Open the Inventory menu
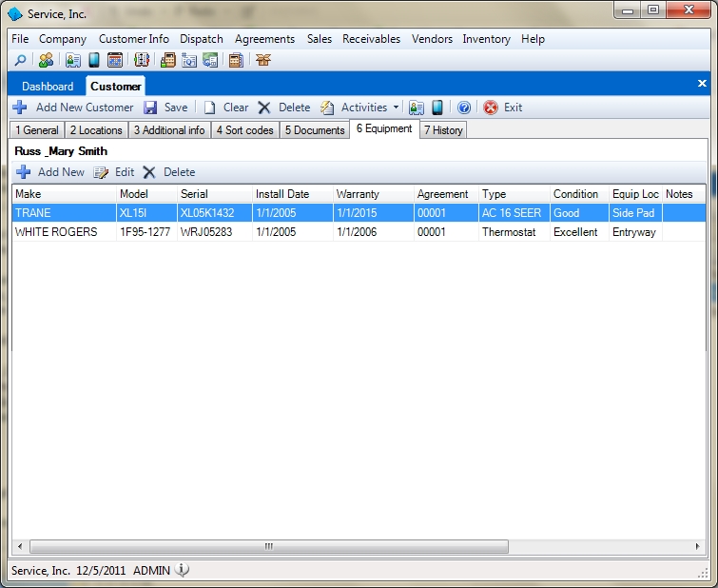718x588 pixels. (486, 39)
